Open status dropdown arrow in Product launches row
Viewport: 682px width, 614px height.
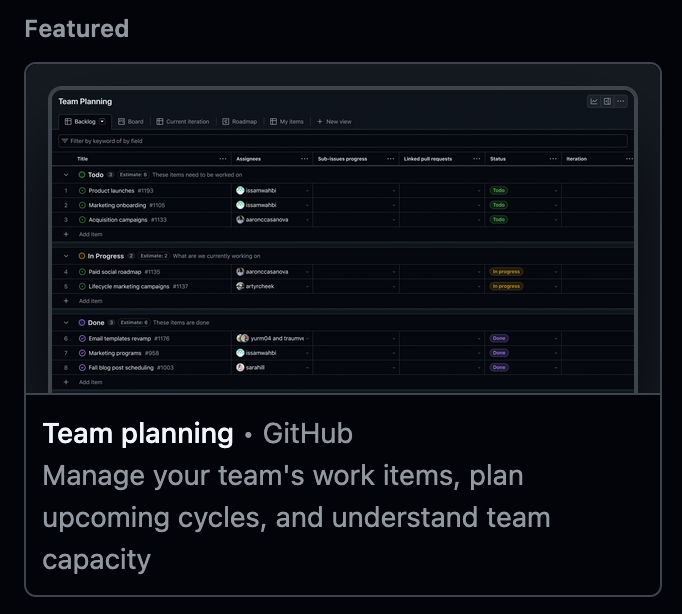555,191
